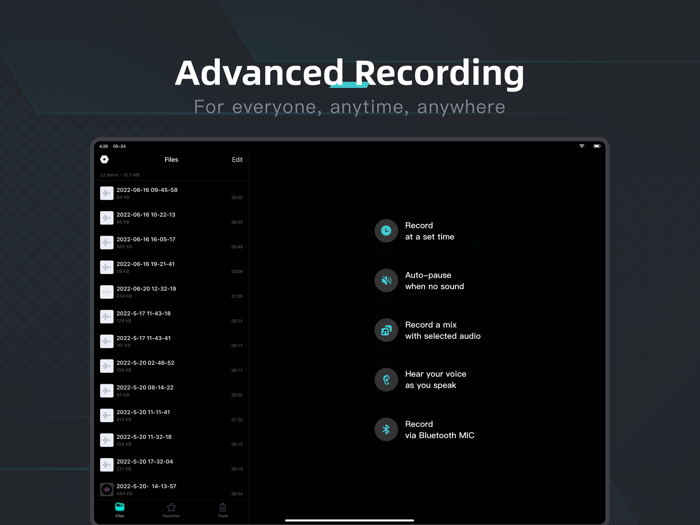Click the 01:05 duration of 2022-06-20 12-32-19

coord(237,296)
